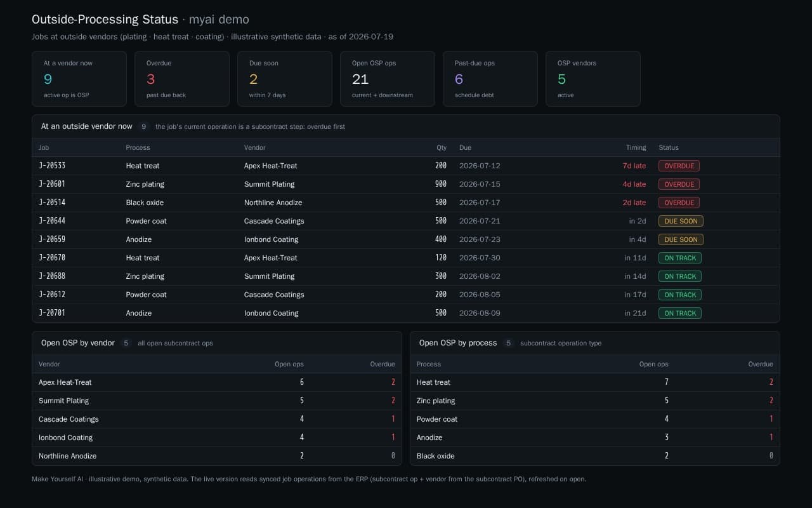
Task: Click the OVERDUE badge for J-20601
Action: pyautogui.click(x=679, y=184)
